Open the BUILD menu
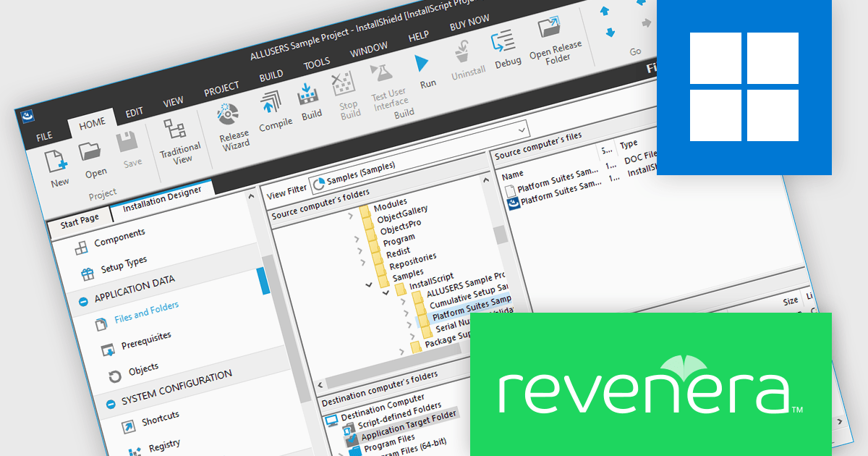 [271, 75]
